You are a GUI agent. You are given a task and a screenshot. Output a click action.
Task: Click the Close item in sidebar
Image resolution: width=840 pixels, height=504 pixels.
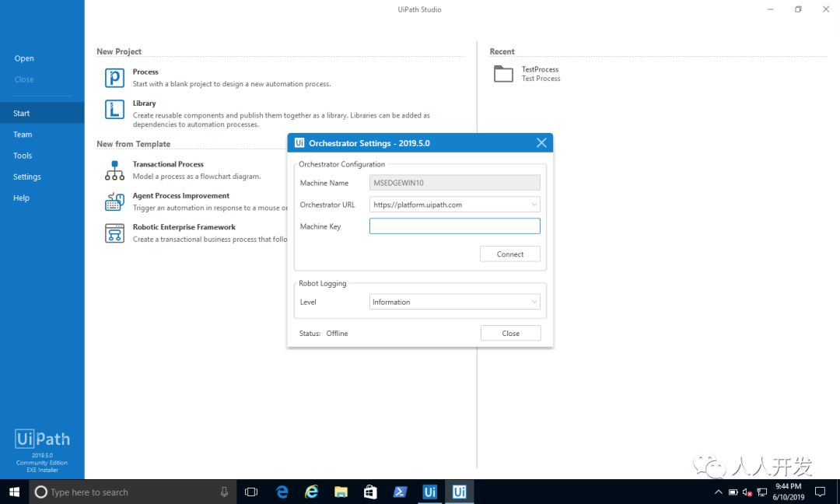(x=24, y=79)
